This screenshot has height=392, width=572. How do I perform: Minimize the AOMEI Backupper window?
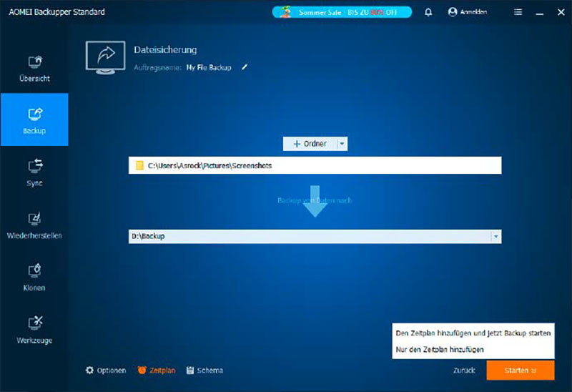540,12
